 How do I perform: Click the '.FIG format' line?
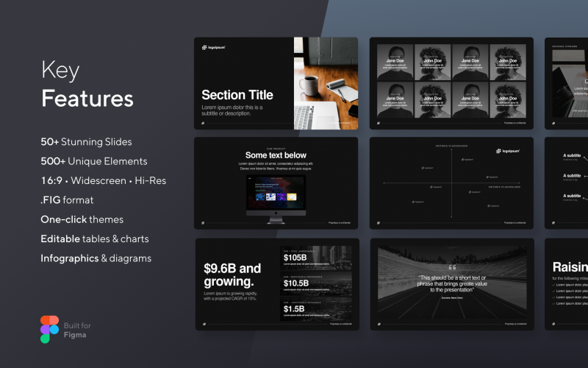click(67, 199)
